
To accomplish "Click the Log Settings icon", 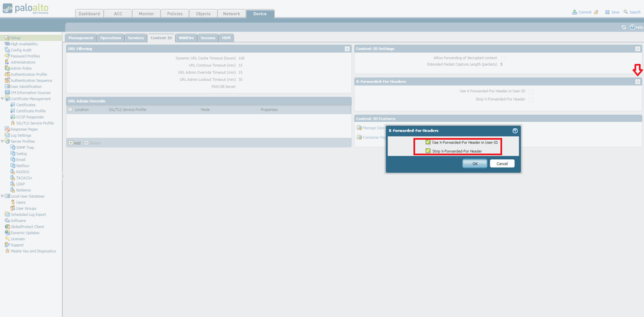I will (x=7, y=135).
